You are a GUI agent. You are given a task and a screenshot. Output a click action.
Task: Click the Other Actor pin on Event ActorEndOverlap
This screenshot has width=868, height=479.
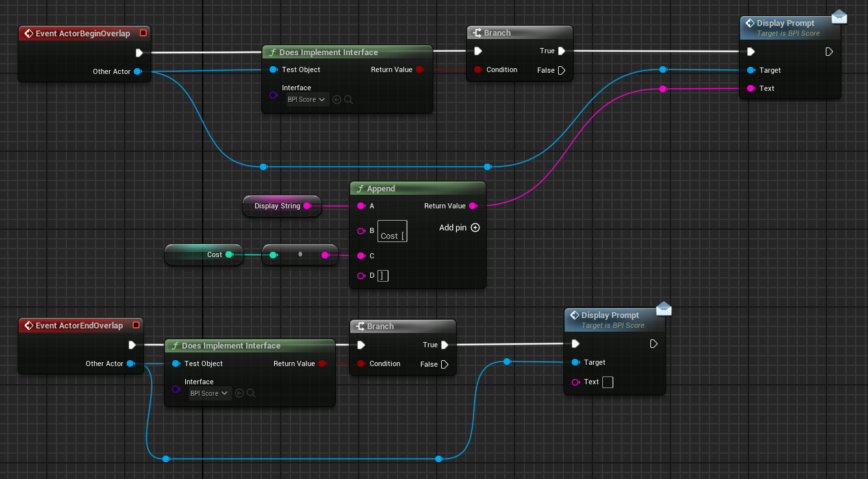coord(131,363)
